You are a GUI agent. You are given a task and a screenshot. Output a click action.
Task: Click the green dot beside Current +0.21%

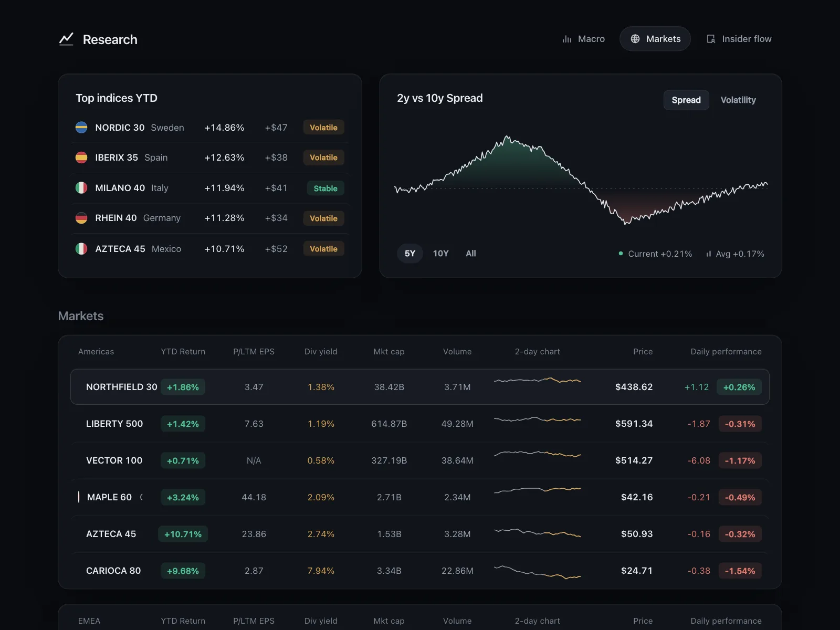(621, 254)
